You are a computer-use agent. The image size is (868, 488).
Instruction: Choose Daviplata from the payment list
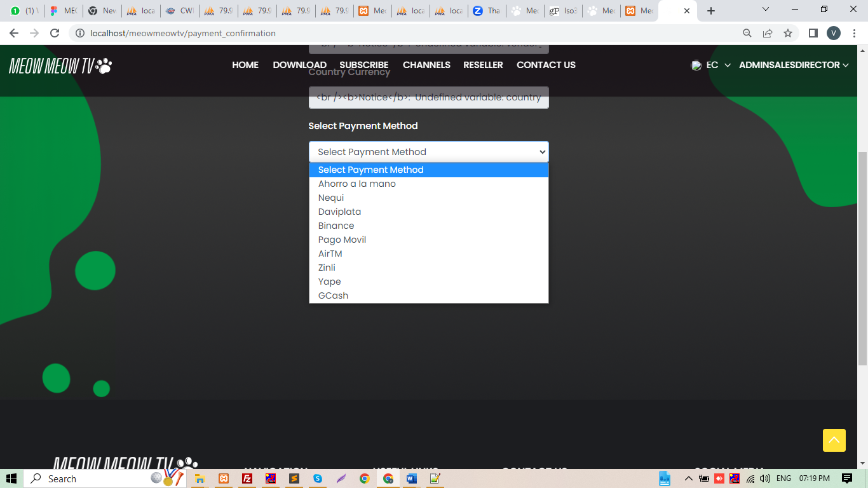click(429, 212)
